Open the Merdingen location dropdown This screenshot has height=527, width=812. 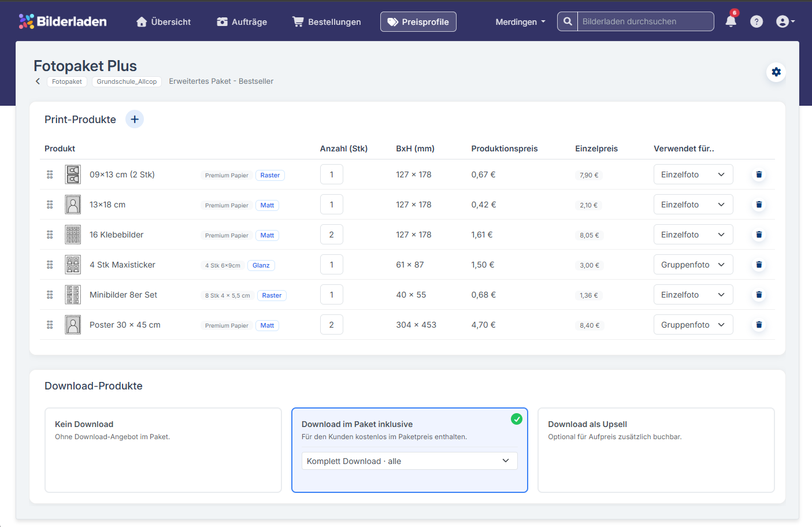tap(520, 22)
